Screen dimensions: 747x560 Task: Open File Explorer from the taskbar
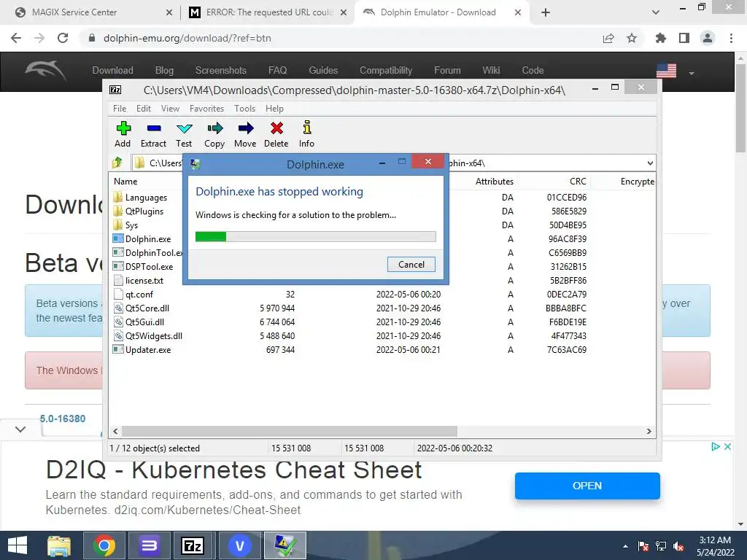tap(59, 545)
